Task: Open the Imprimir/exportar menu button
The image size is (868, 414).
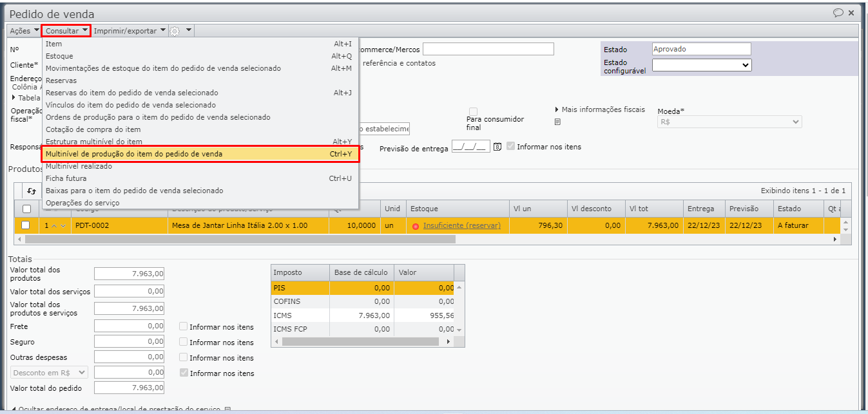Action: (130, 31)
